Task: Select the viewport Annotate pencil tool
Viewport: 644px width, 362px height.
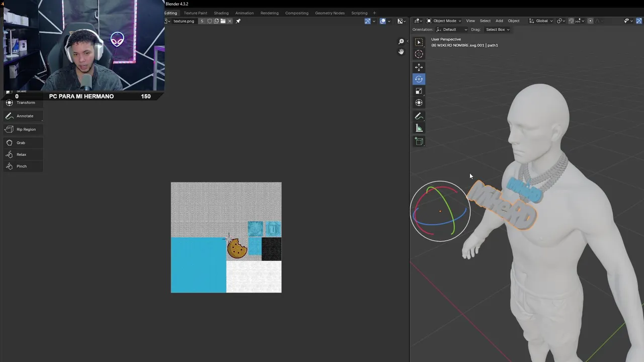Action: tap(419, 116)
